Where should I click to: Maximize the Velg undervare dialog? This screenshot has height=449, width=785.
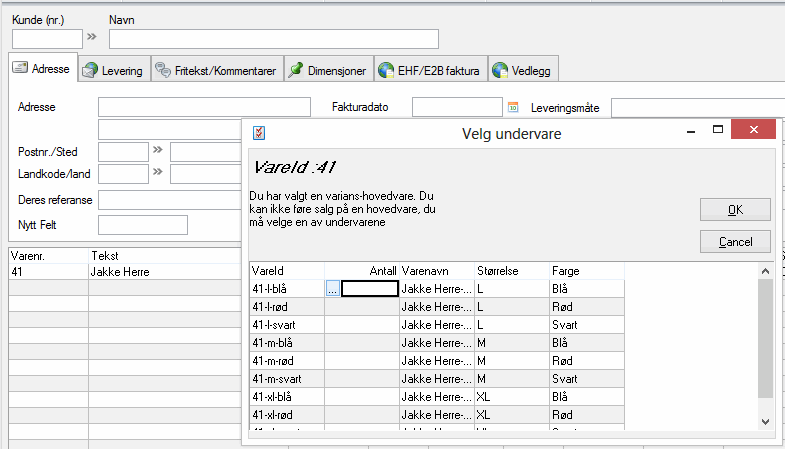click(x=717, y=131)
